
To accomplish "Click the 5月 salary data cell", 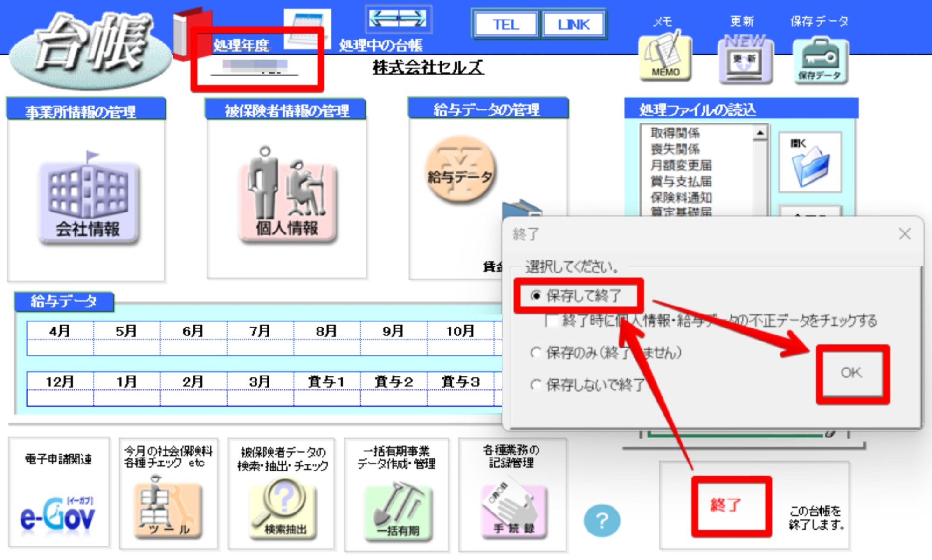I will pos(127,348).
